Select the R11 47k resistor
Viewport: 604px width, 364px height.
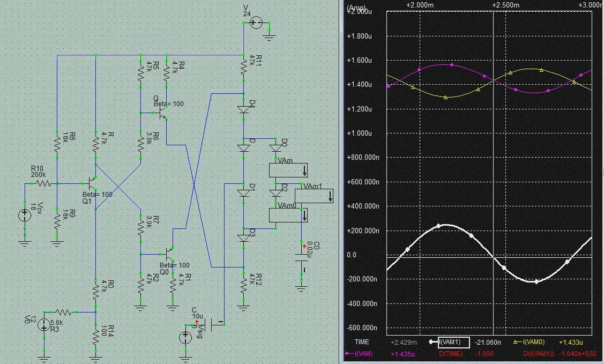coord(244,63)
